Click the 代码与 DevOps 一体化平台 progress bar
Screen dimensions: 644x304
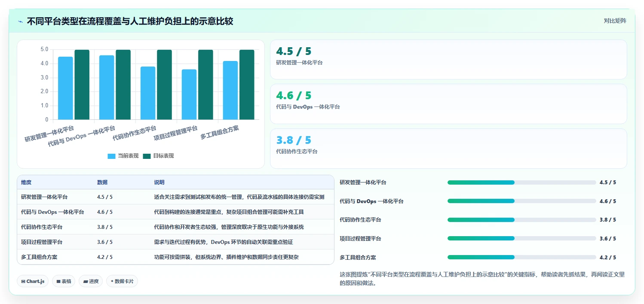(521, 201)
